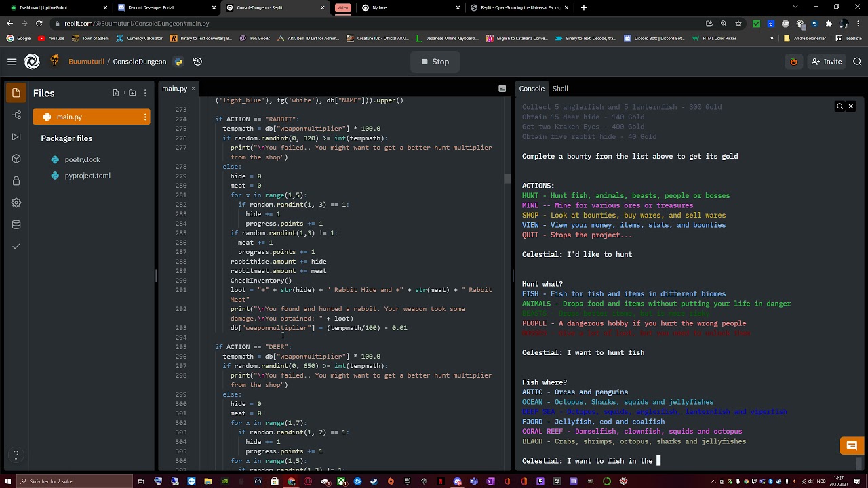Click the editor vertical scrollbar thumb

(507, 178)
